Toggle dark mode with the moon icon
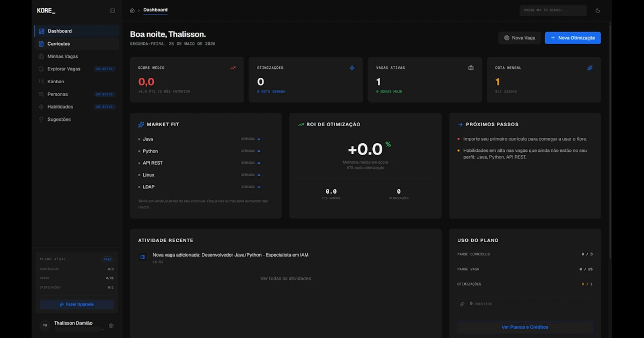 [598, 11]
